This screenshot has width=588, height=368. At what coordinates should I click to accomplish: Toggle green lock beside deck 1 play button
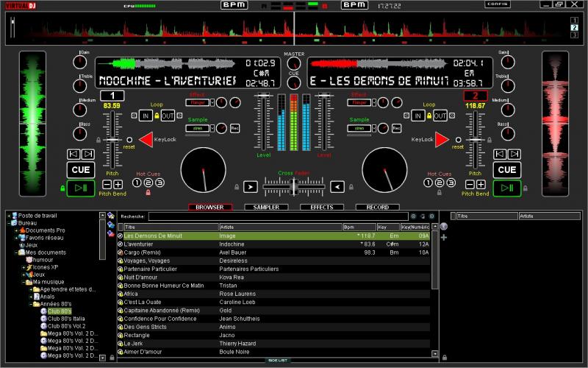pyautogui.click(x=62, y=188)
